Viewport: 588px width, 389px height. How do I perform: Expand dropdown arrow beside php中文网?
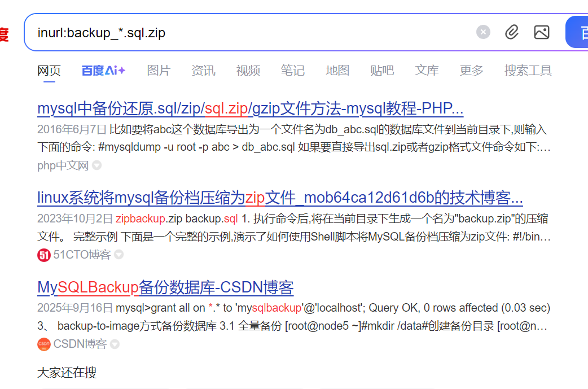point(96,165)
